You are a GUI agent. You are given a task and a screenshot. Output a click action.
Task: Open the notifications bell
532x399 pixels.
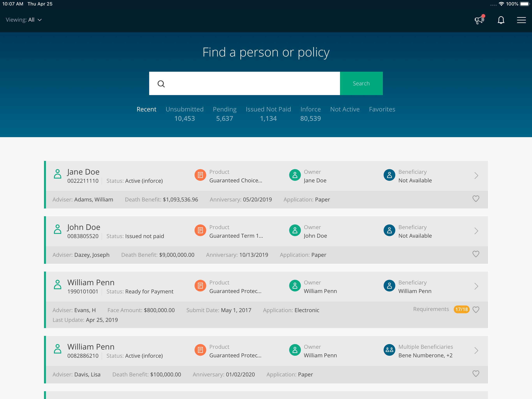point(501,20)
